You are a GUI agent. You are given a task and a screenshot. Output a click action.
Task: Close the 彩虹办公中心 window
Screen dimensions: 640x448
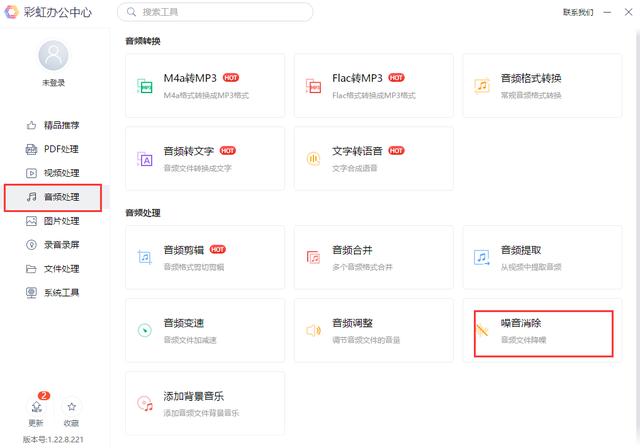point(628,12)
